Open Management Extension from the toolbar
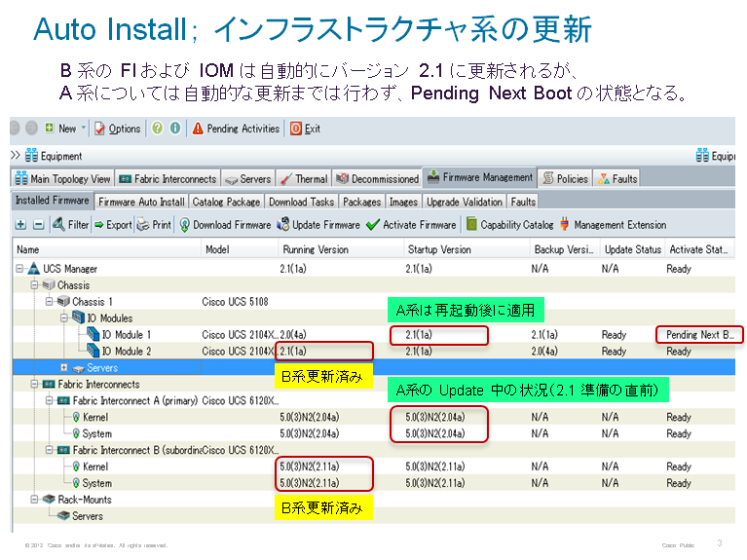Image resolution: width=747 pixels, height=560 pixels. 613,225
